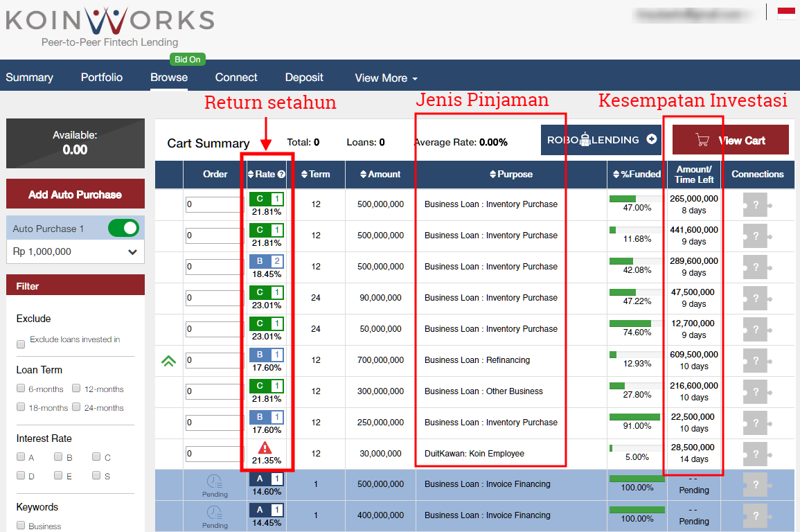The height and width of the screenshot is (532, 800).
Task: Check the Exclude loans invested in box
Action: pos(20,344)
